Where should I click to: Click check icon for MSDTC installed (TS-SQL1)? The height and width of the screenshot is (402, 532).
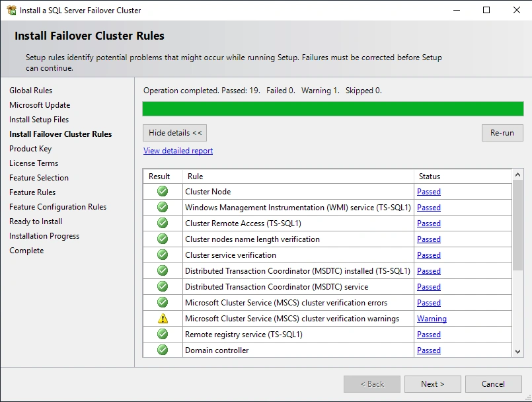163,270
